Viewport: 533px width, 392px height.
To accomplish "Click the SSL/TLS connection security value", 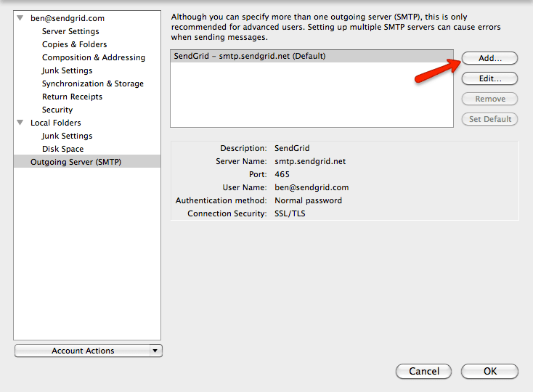I will pos(290,213).
